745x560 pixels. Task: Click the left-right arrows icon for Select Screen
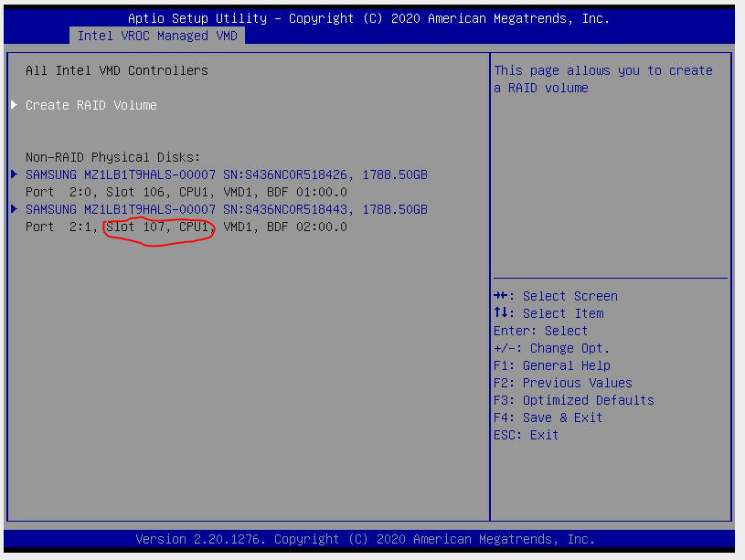pos(501,296)
